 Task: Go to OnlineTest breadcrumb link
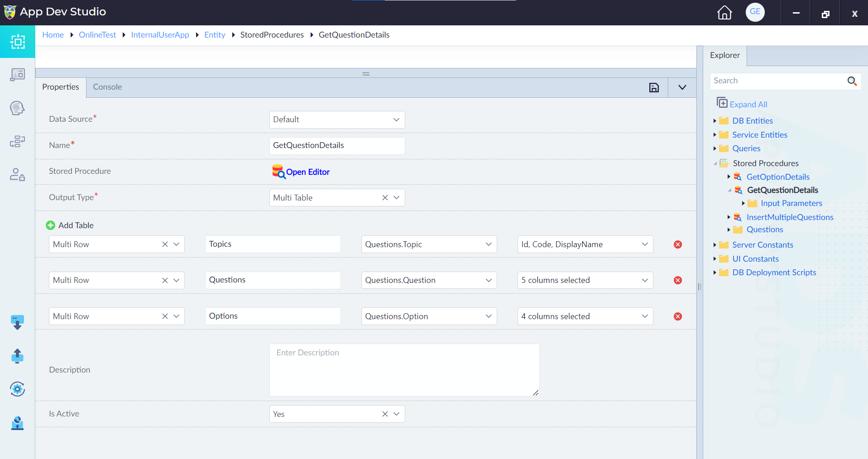pos(97,35)
